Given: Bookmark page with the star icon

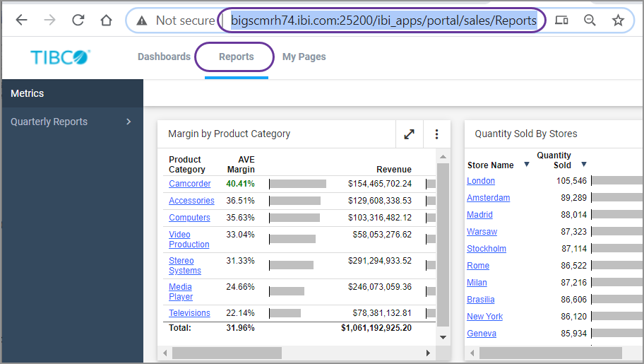Looking at the screenshot, I should 618,20.
